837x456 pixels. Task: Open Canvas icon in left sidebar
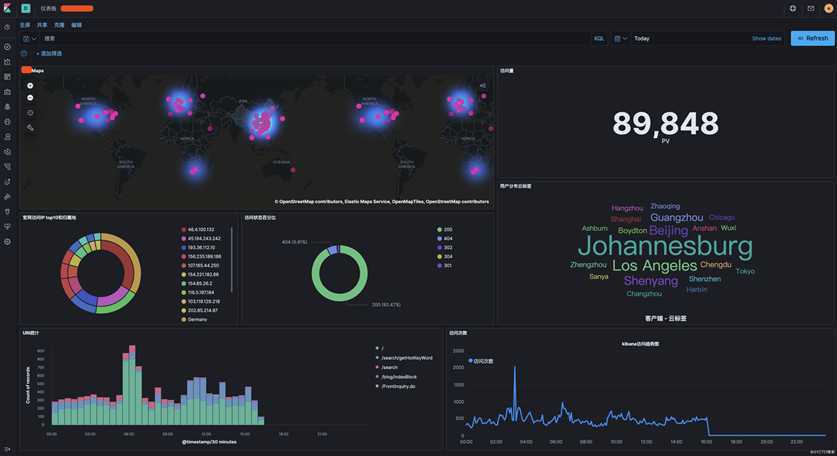point(7,92)
